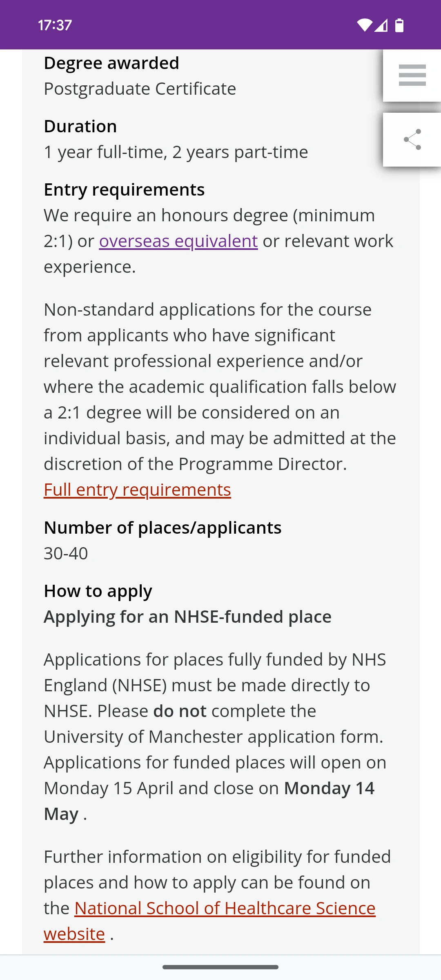441x980 pixels.
Task: Select the How to apply heading
Action: [98, 591]
